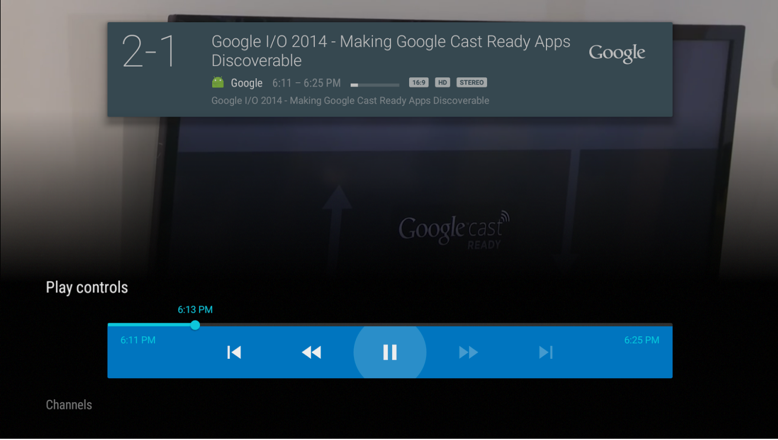Click the green Android channel icon
The image size is (778, 440).
(x=218, y=83)
